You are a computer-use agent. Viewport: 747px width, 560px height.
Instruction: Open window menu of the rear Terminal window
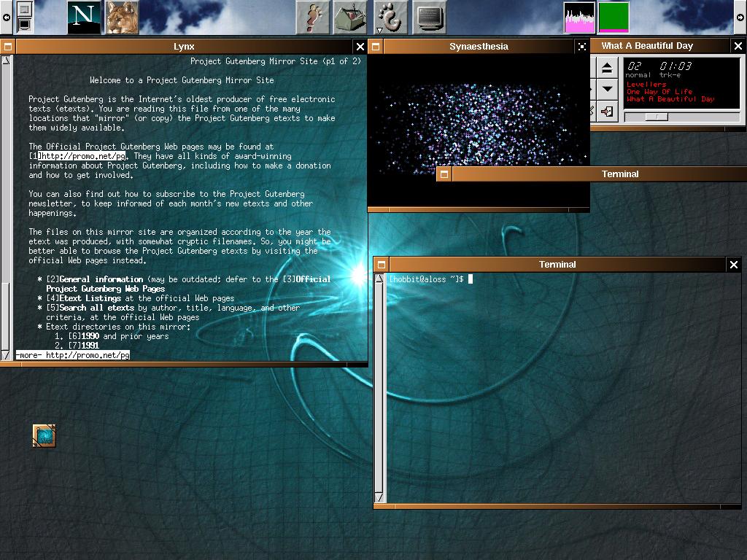pyautogui.click(x=444, y=174)
